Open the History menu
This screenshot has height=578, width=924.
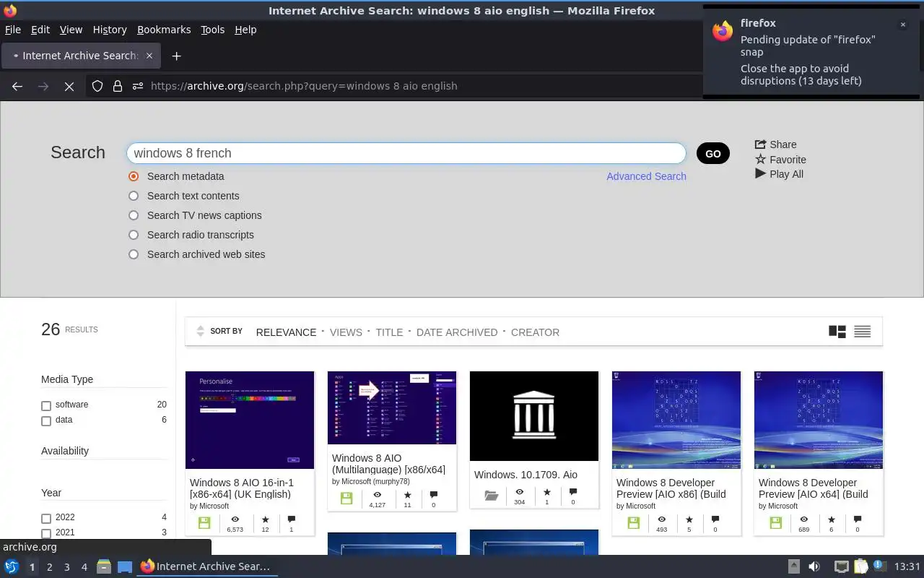pos(110,30)
